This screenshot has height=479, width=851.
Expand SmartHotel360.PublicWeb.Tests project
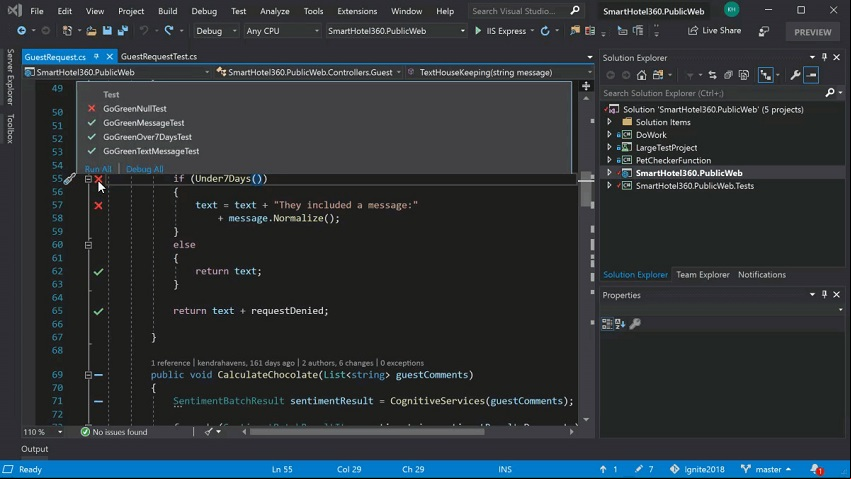click(609, 186)
